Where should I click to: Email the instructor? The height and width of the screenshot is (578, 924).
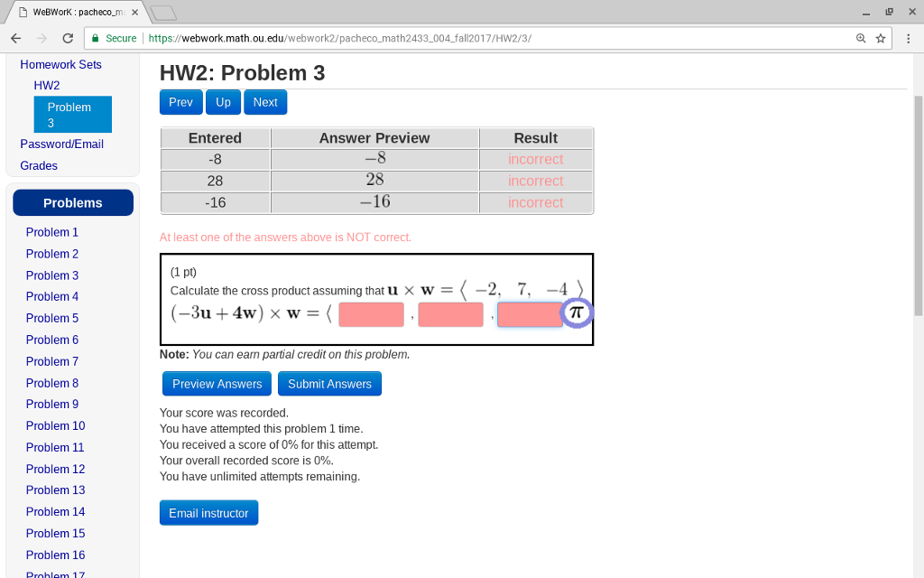click(x=208, y=512)
